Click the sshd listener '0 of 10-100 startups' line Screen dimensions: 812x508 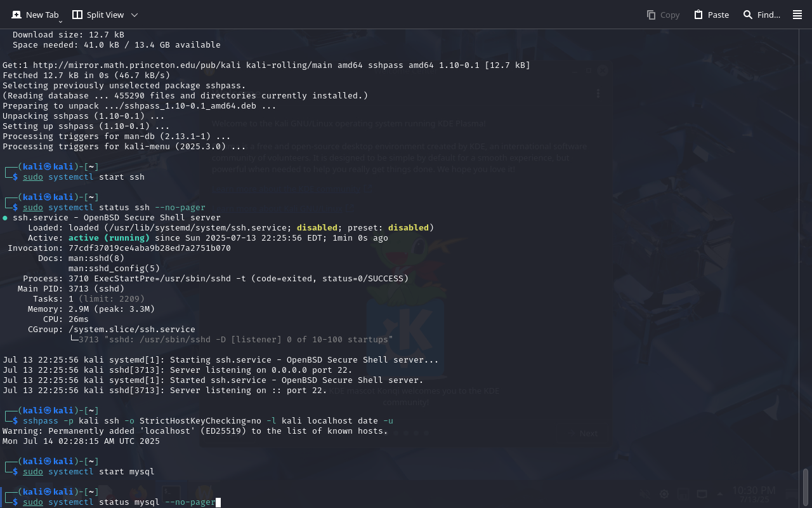(x=231, y=340)
